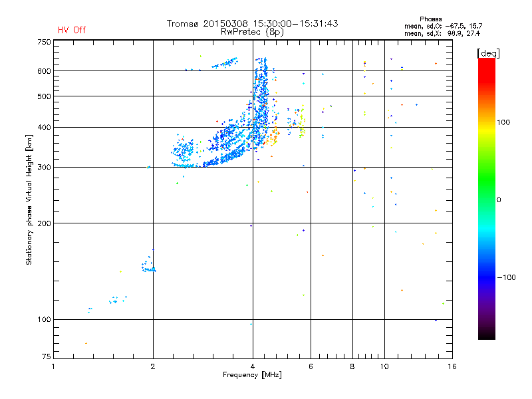Click the '[deg]' colorbar unit label
Screen dimensions: 532x399
(x=488, y=53)
